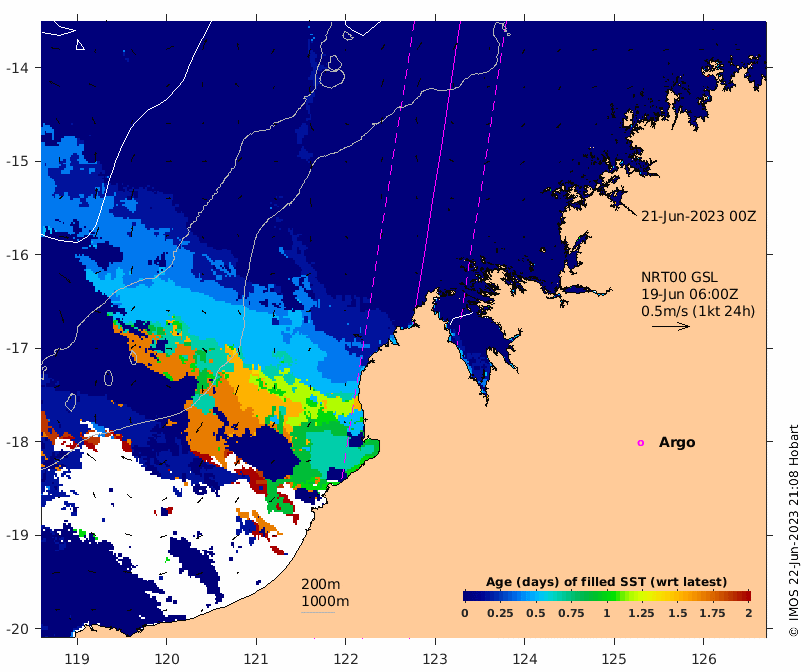Image resolution: width=810 pixels, height=672 pixels.
Task: Click the latitude axis label -17
Action: [17, 348]
